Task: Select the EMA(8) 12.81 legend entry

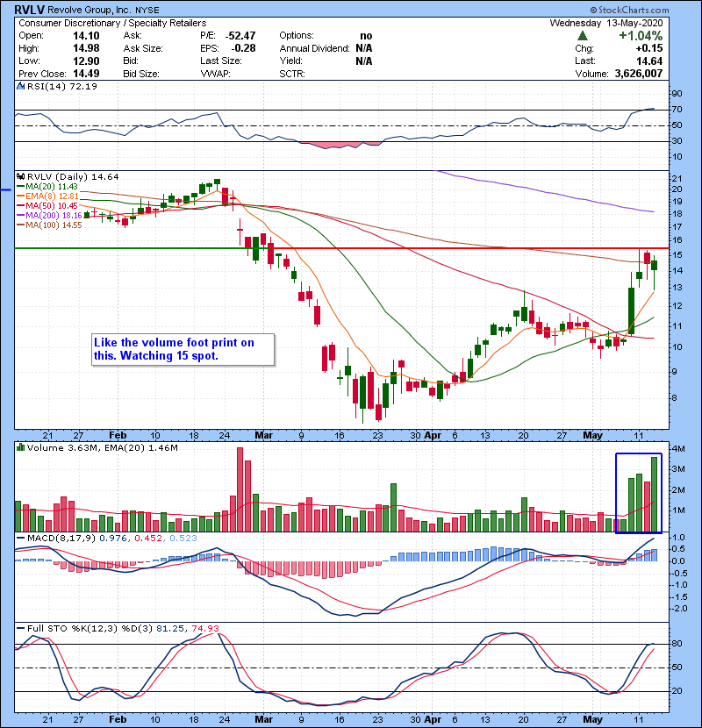Action: 47,196
